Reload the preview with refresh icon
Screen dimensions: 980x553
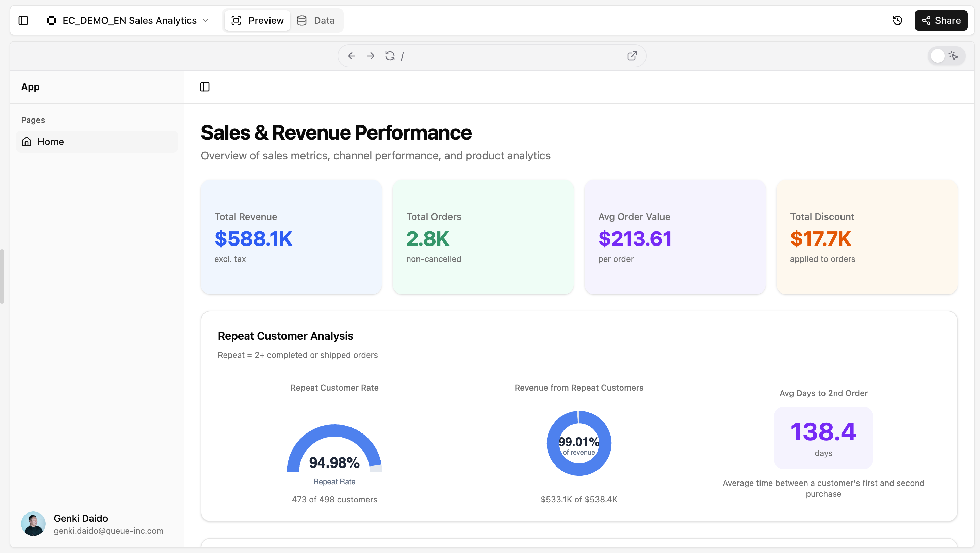point(390,56)
